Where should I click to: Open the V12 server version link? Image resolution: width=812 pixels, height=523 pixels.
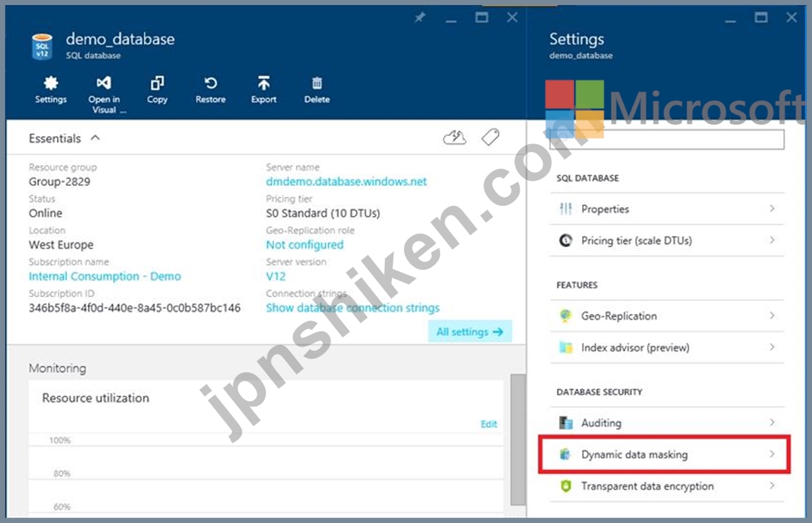click(x=275, y=277)
